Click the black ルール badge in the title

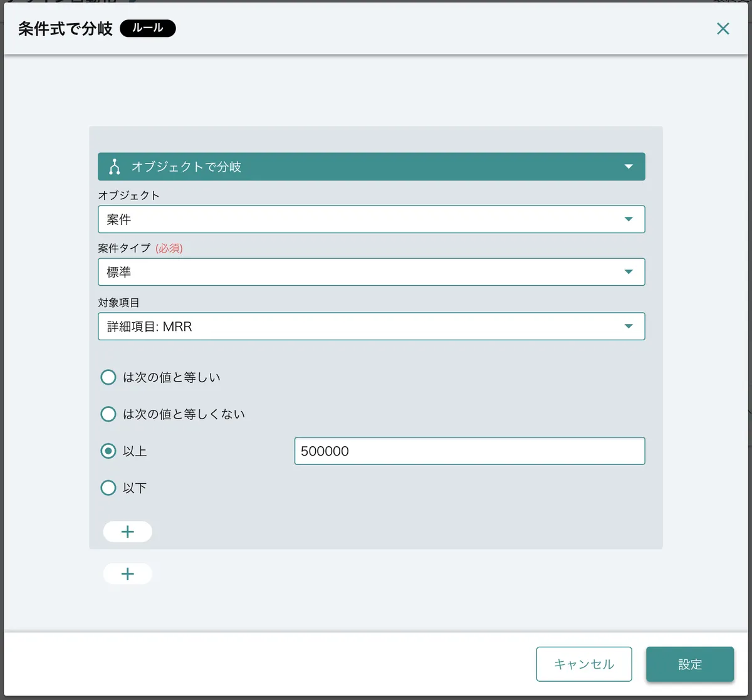coord(147,29)
